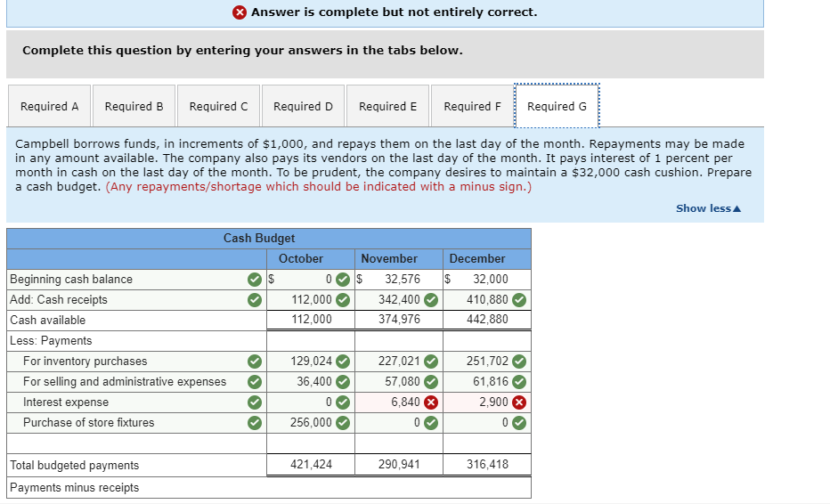
Task: Click green check beside December store fixtures 0
Action: (x=519, y=422)
